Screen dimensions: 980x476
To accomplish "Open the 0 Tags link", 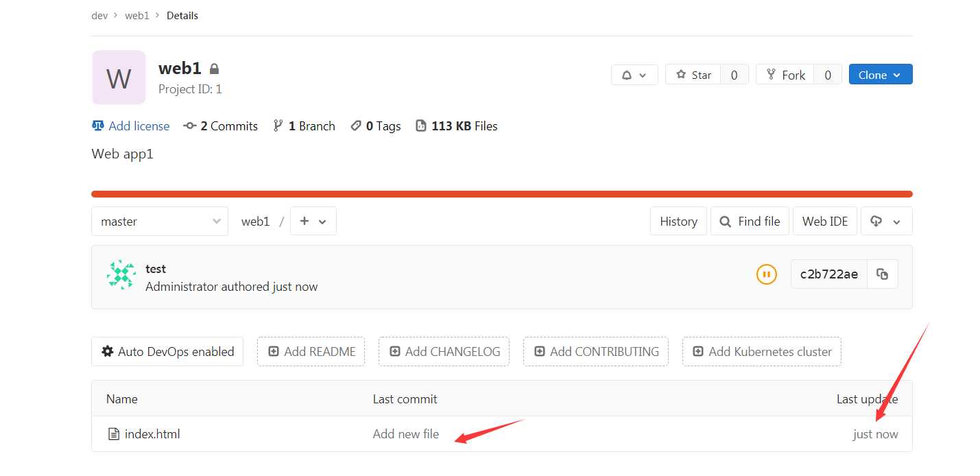I will point(375,126).
